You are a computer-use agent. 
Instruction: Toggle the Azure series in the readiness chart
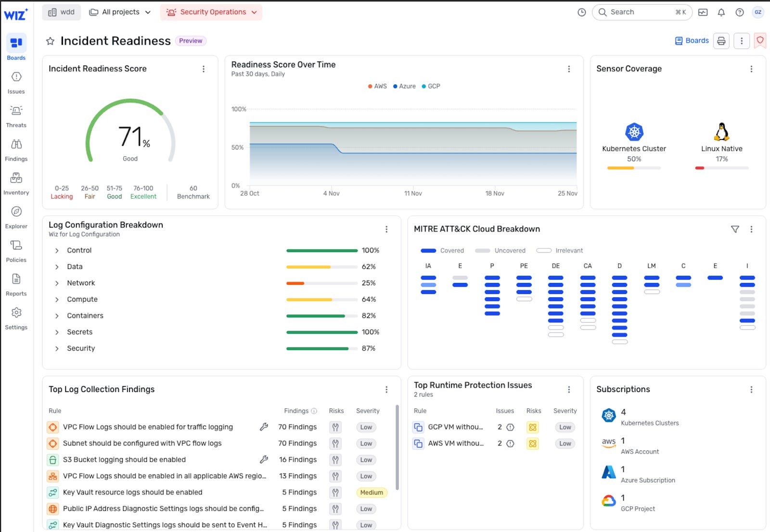click(x=404, y=86)
